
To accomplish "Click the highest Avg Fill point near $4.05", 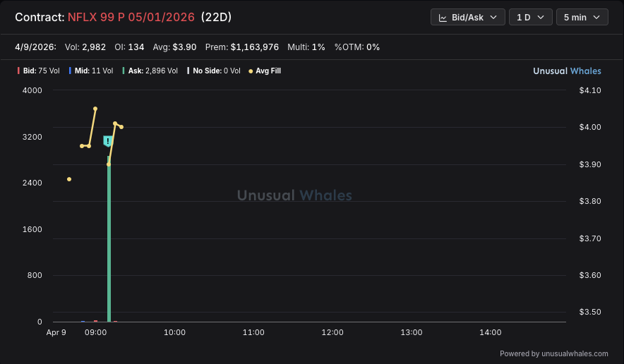I will click(x=95, y=109).
